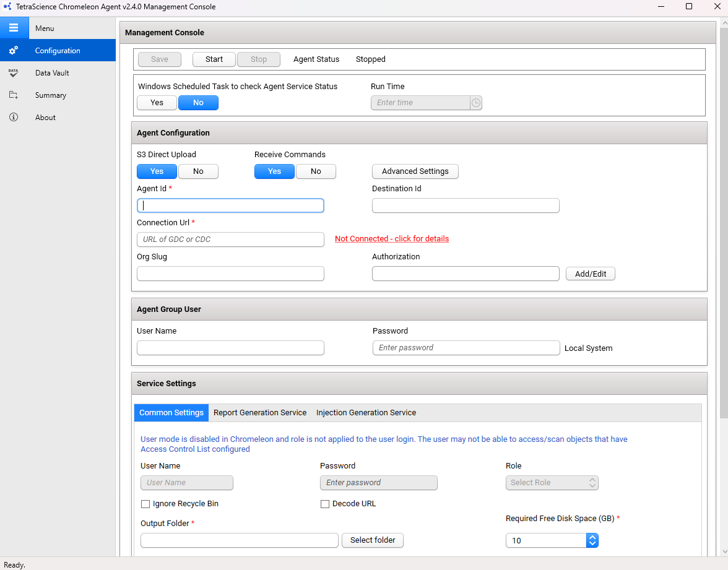Image resolution: width=728 pixels, height=570 pixels.
Task: Click the Summary folder icon
Action: 14,95
